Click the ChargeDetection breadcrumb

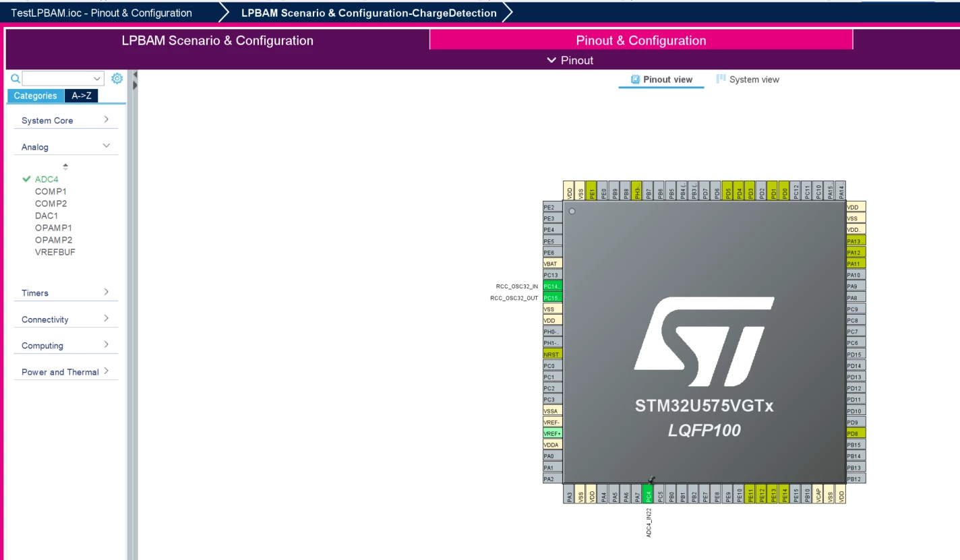369,13
